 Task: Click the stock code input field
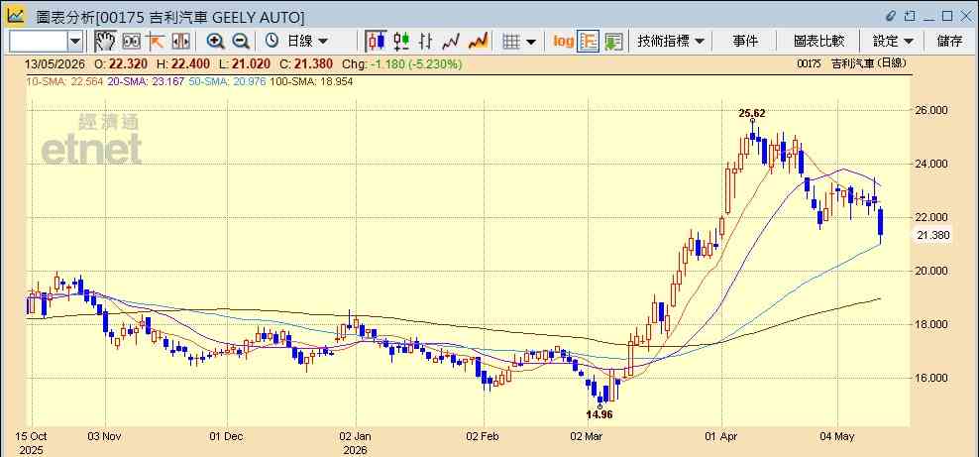coord(39,42)
